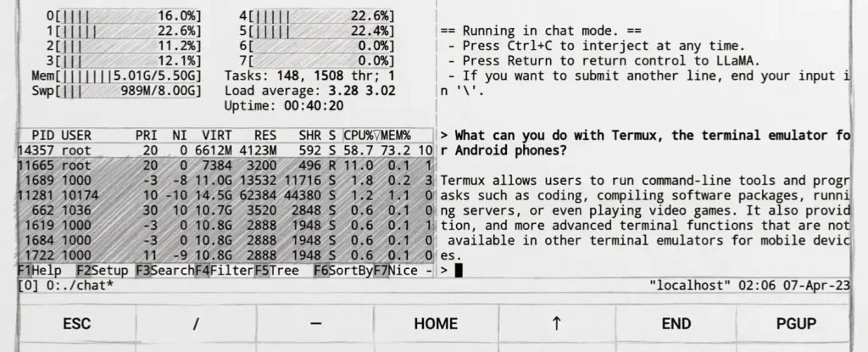
Task: Switch to F5Tree view
Action: 277,271
